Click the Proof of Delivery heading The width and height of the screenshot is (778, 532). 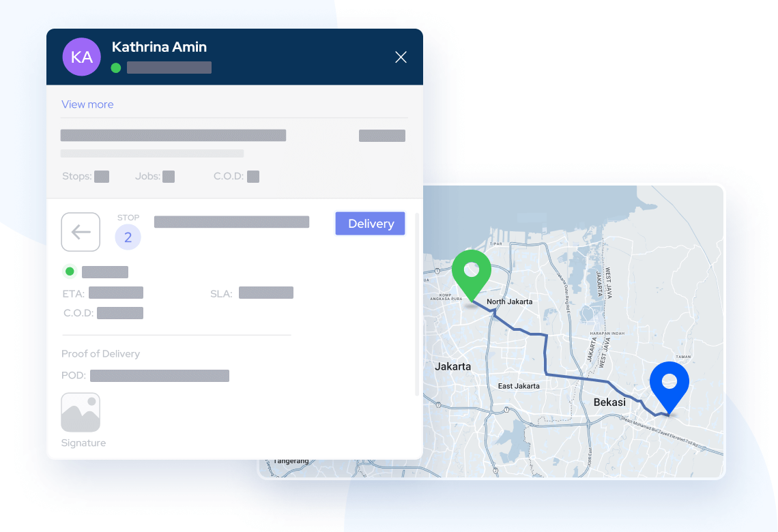[x=101, y=353]
